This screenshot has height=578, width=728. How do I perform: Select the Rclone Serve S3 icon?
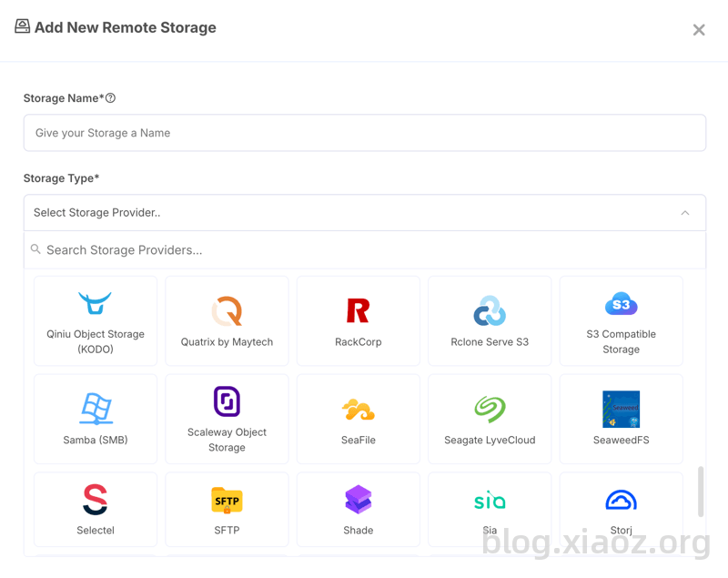(490, 310)
